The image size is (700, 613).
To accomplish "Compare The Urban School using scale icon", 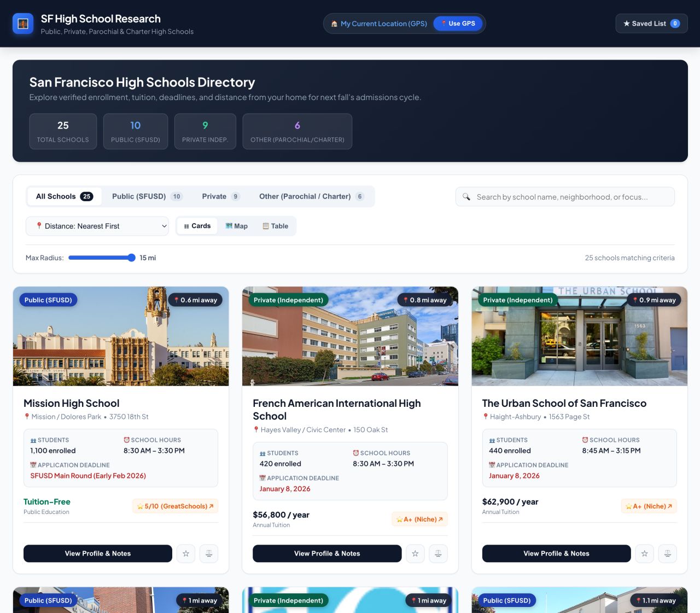I will (668, 553).
